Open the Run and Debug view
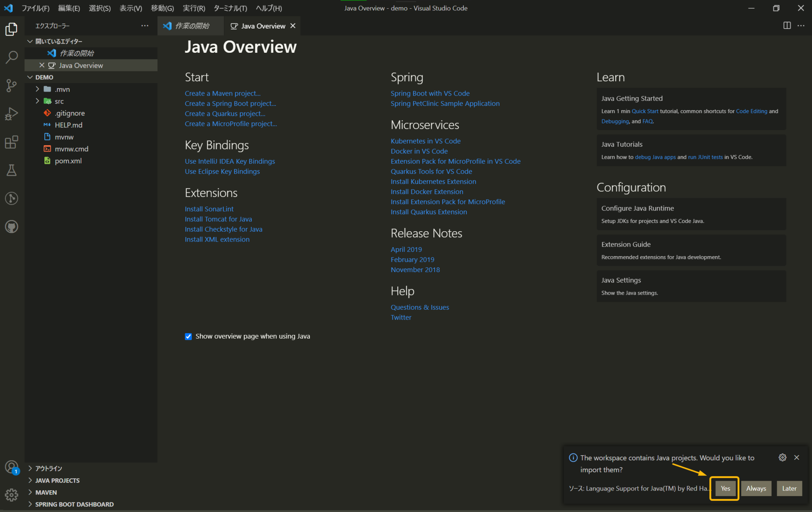Screen dimensions: 812x512 [x=11, y=114]
